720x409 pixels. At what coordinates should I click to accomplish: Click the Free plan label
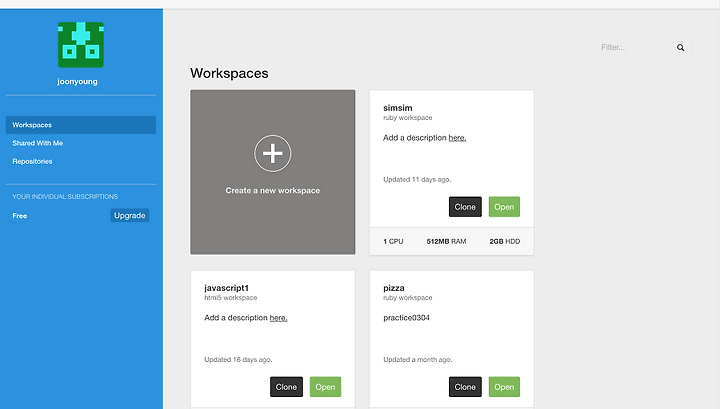point(20,216)
